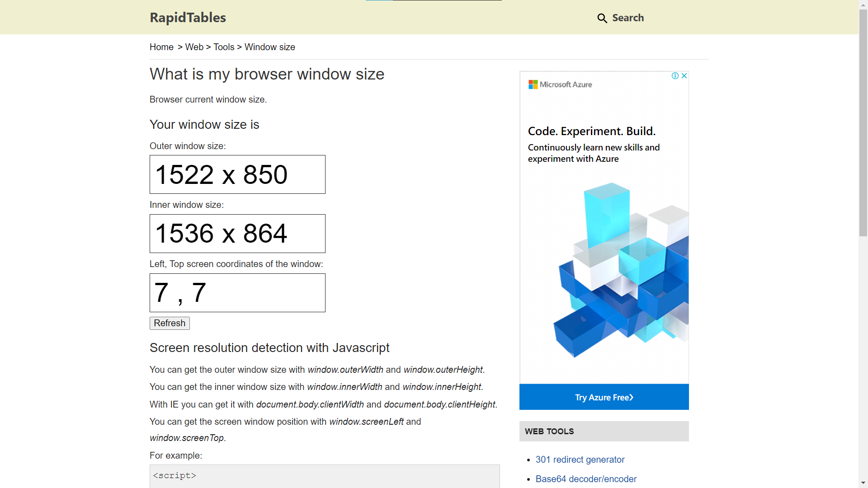The width and height of the screenshot is (868, 488).
Task: Open the 301 redirect generator link
Action: [580, 460]
